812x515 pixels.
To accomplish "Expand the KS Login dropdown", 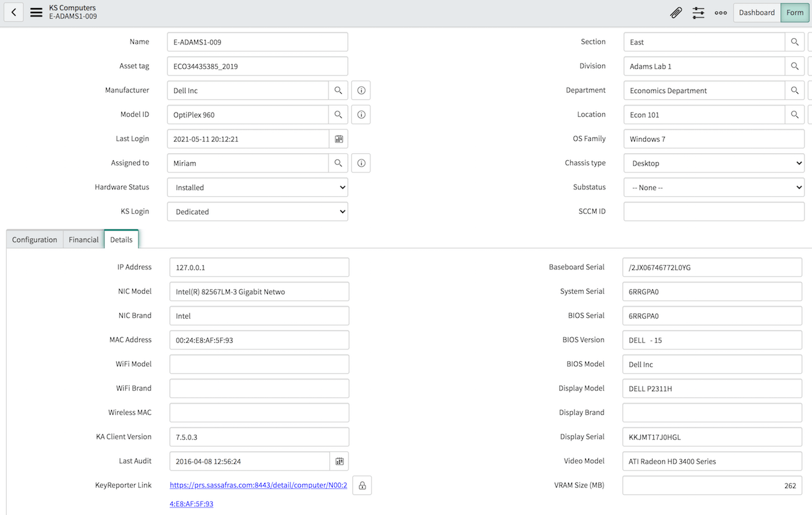I will pos(257,212).
